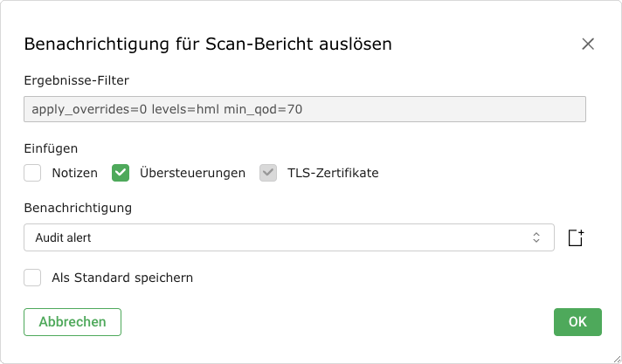Click the greyed TLS-Zertifikate checkbox

(x=268, y=173)
